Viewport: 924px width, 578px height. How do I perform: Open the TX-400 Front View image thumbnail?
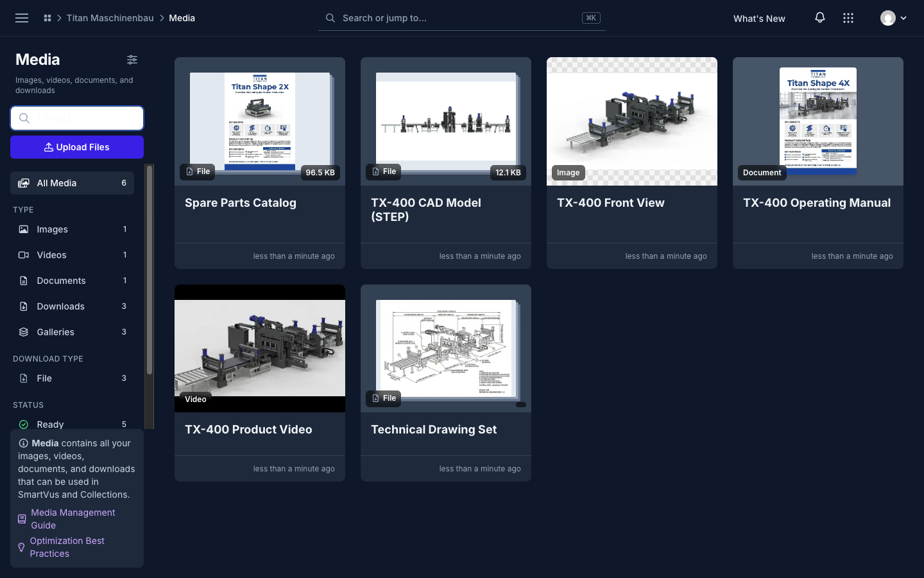632,121
